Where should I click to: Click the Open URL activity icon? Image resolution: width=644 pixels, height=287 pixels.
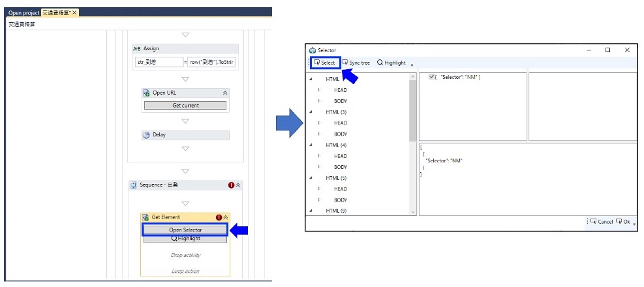147,93
